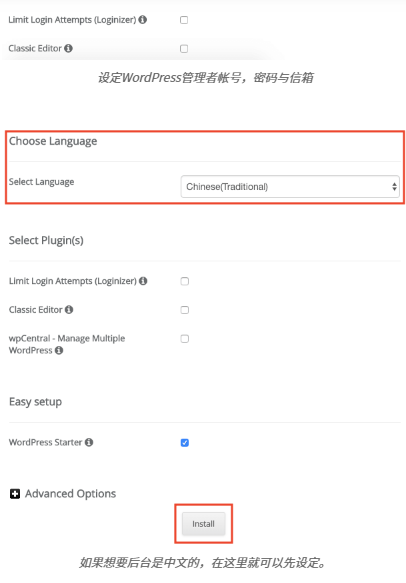Image resolution: width=406 pixels, height=583 pixels.
Task: Enable Classic Editor plugin under Select Plugin(s)
Action: click(185, 310)
